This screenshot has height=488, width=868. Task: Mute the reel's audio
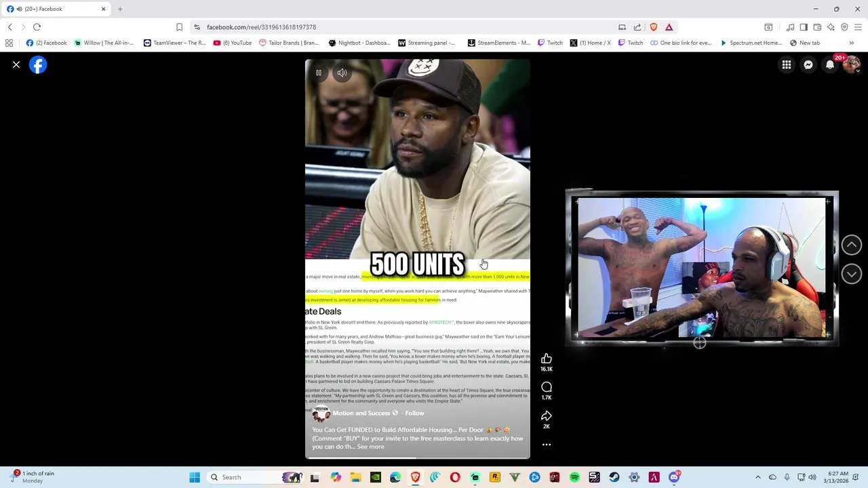point(342,73)
